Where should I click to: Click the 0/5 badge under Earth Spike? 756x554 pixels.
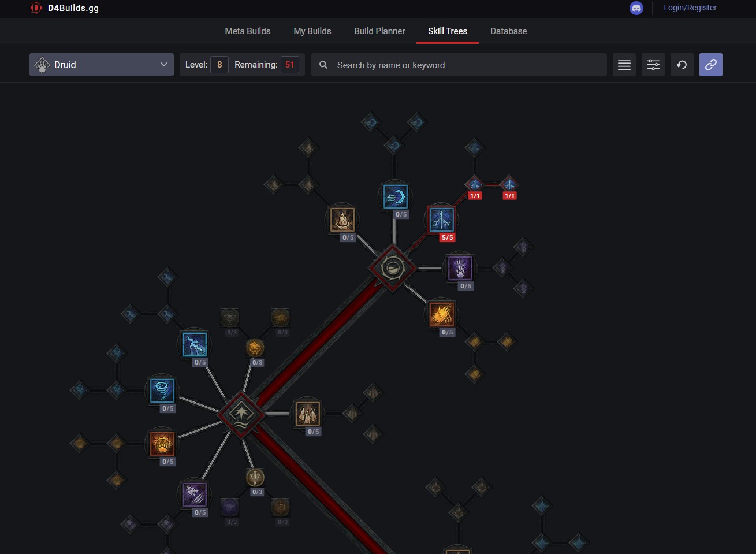click(348, 237)
